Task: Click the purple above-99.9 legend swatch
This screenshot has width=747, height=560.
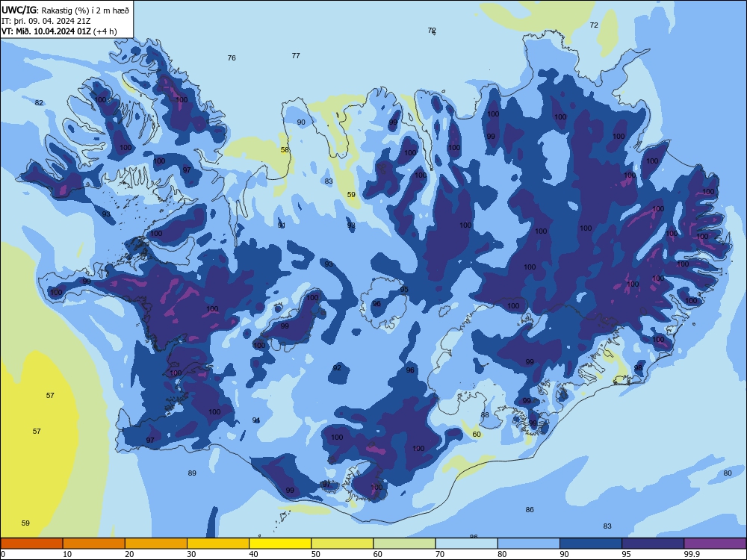Action: (715, 544)
